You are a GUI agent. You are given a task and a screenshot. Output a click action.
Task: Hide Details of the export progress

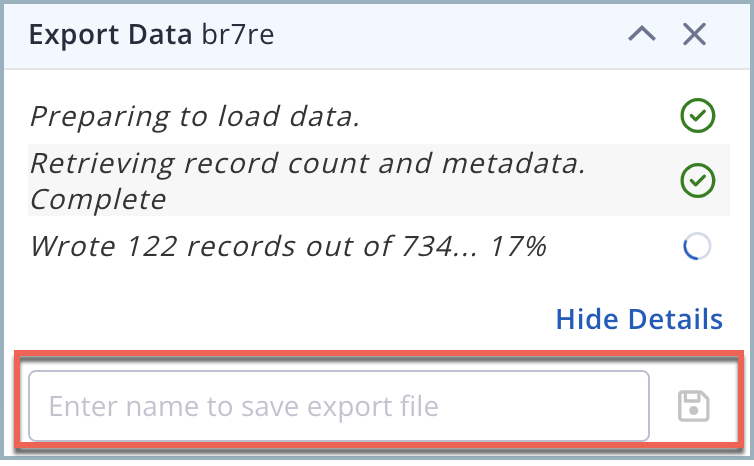click(x=639, y=319)
